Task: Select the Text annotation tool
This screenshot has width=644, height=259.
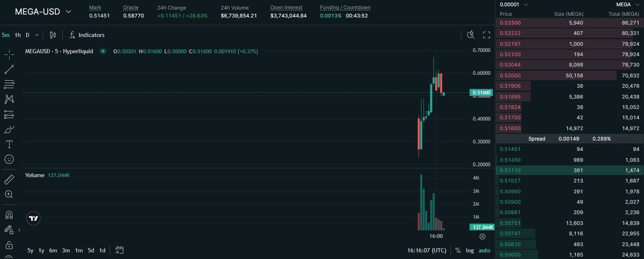Action: click(x=9, y=145)
